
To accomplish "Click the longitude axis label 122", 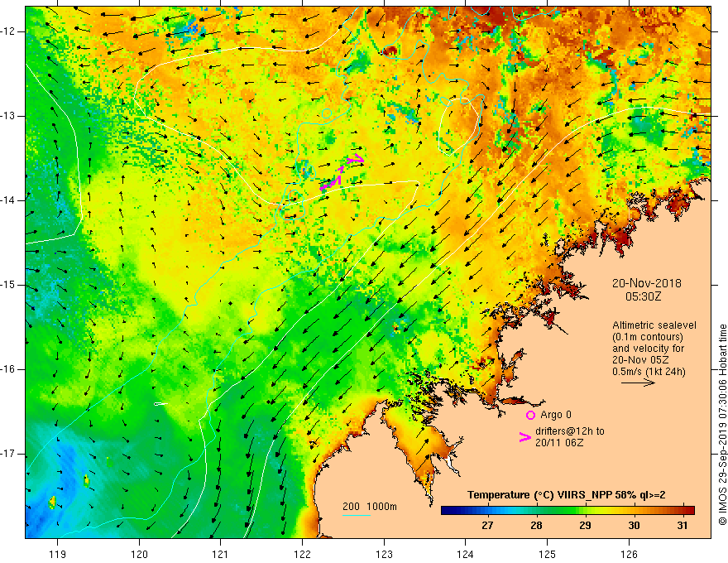I will 302,555.
